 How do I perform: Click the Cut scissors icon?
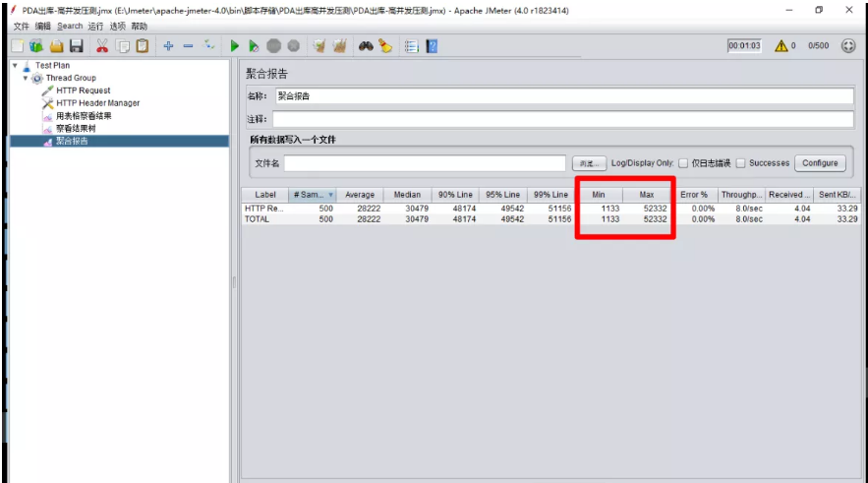click(x=102, y=46)
